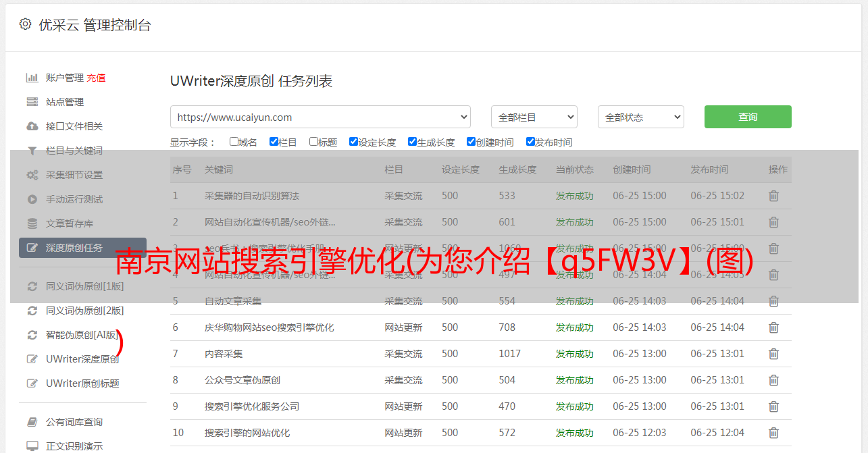Image resolution: width=868 pixels, height=453 pixels.
Task: Open 账户管理 in the sidebar
Action: [x=65, y=78]
